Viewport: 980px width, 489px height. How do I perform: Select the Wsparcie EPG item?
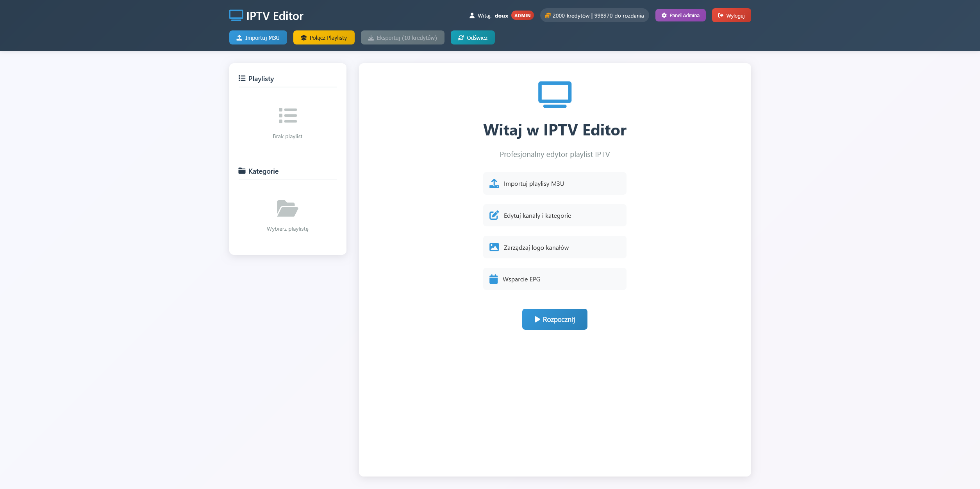tap(554, 279)
